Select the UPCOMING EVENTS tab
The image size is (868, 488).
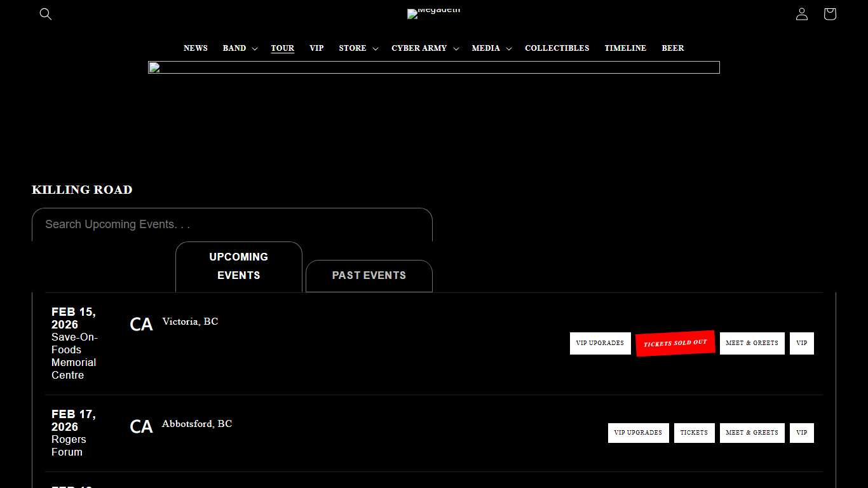point(239,266)
